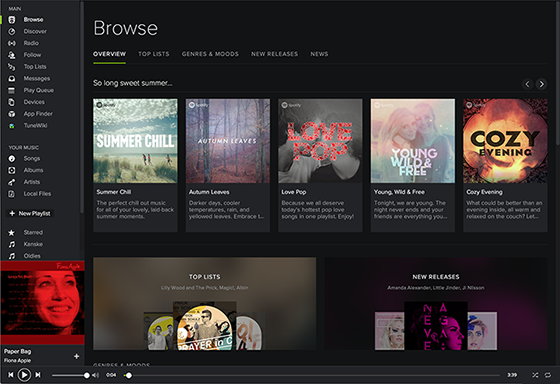Open the Messages inbox icon
The height and width of the screenshot is (384, 560).
[x=12, y=79]
